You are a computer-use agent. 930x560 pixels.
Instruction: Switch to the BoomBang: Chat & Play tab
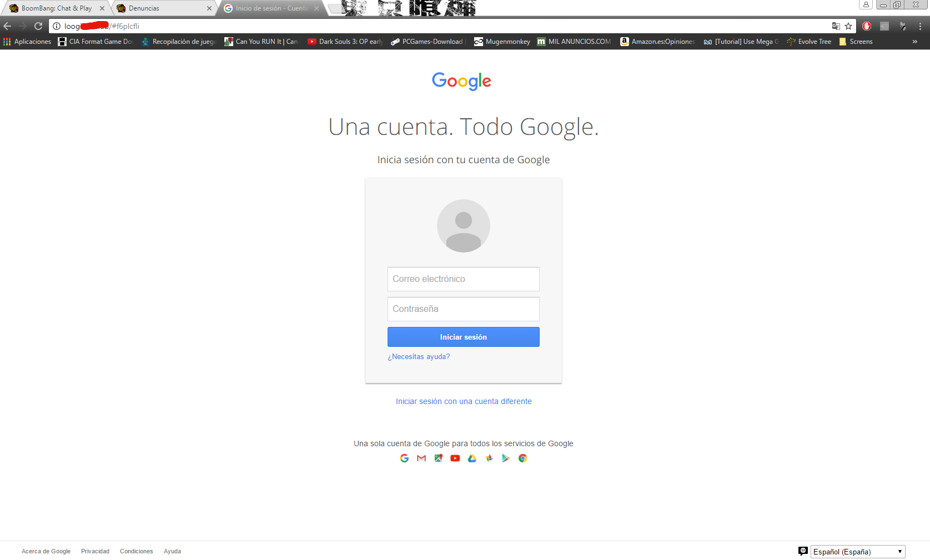click(x=56, y=8)
